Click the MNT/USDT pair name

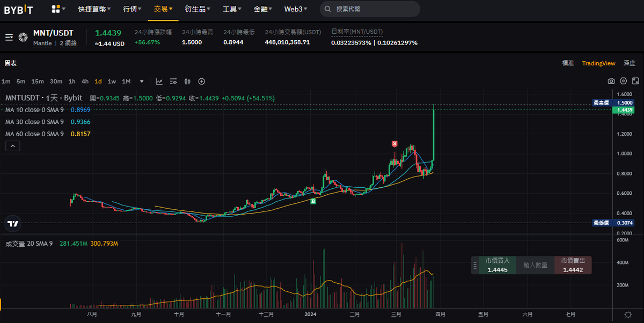click(x=53, y=33)
